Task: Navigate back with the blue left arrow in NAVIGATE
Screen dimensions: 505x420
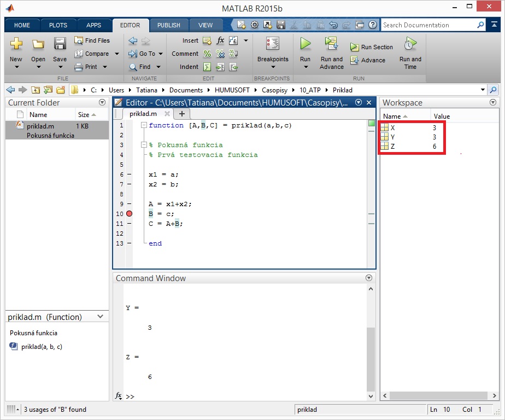Action: [133, 40]
